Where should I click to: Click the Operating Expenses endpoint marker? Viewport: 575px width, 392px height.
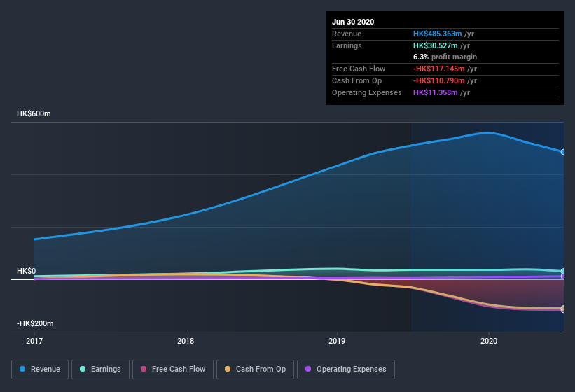point(563,276)
